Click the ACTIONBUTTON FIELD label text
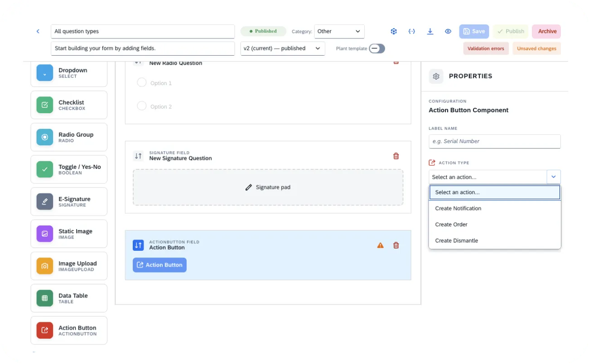The image size is (589, 364). [x=174, y=242]
